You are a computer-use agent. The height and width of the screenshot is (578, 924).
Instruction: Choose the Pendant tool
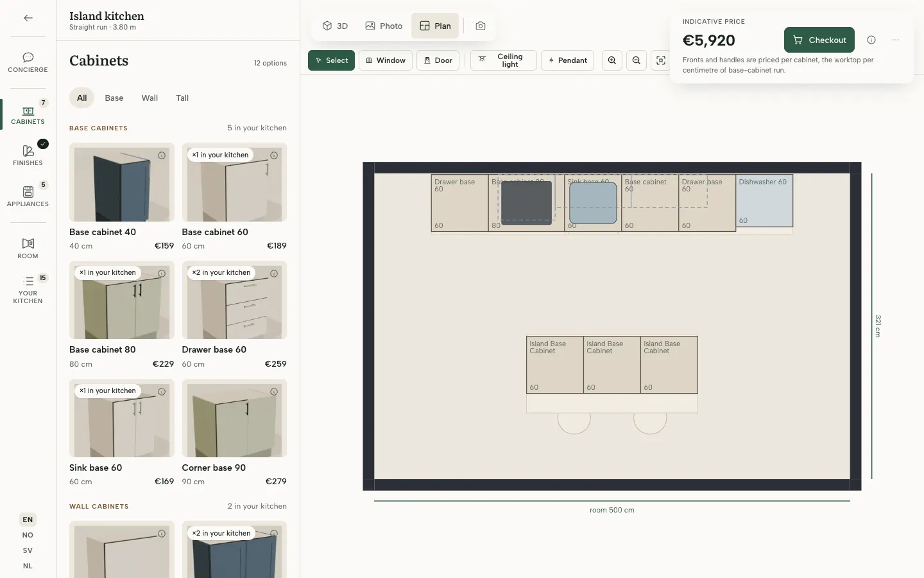(567, 60)
